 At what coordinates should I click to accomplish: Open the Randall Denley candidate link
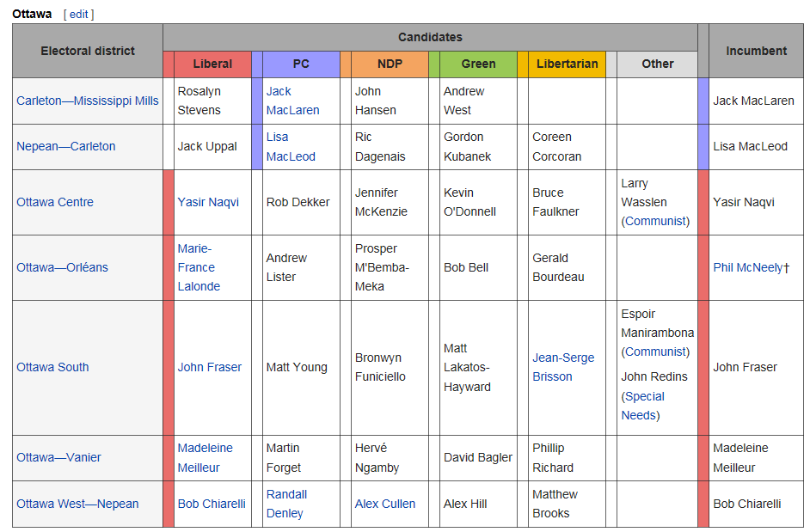pos(286,504)
